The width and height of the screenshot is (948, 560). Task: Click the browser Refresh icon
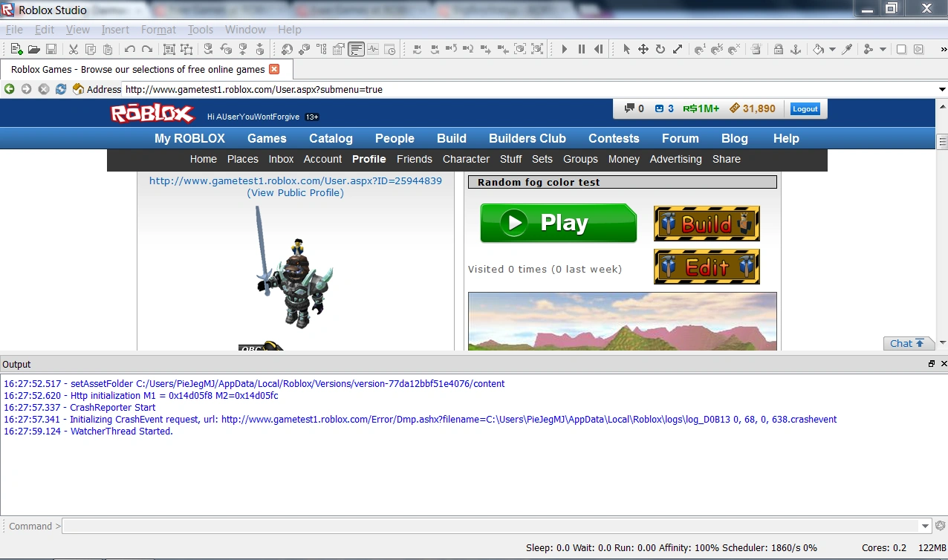tap(61, 89)
